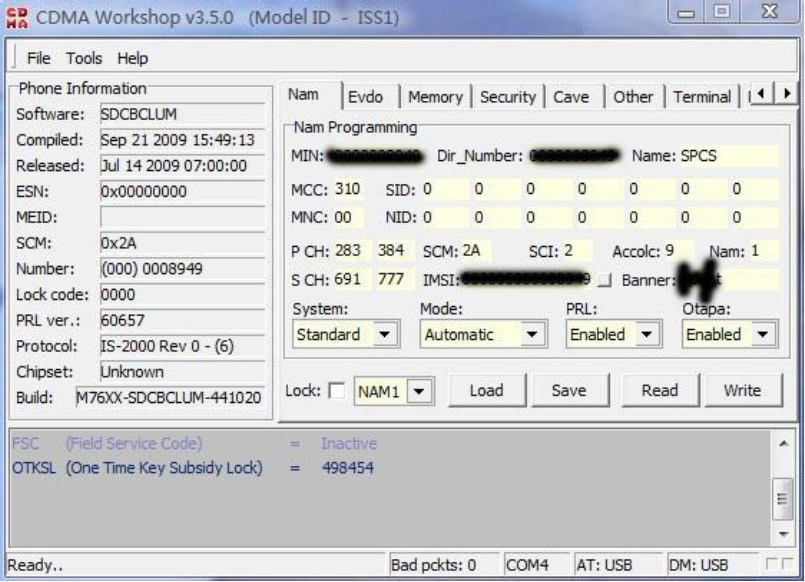Screen dimensions: 805x582
Task: Click the Name field containing SPCS
Action: pyautogui.click(x=729, y=156)
